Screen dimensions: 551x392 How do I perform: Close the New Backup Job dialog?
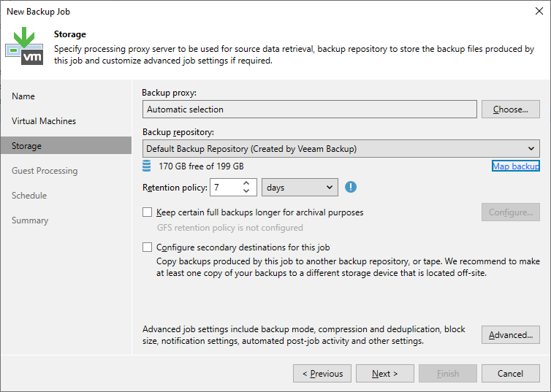539,11
